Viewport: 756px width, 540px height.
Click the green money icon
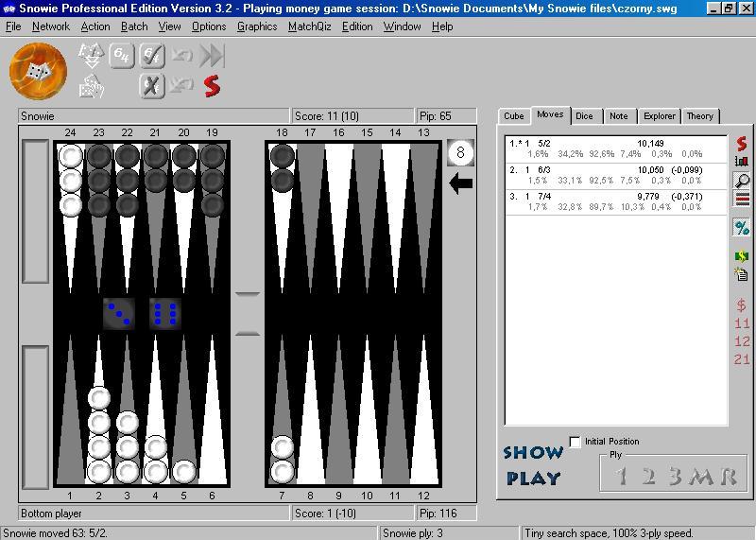pyautogui.click(x=742, y=256)
